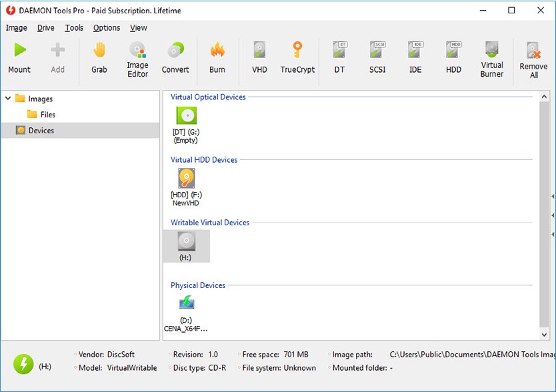The image size is (556, 392).
Task: Open the Options menu
Action: click(106, 27)
